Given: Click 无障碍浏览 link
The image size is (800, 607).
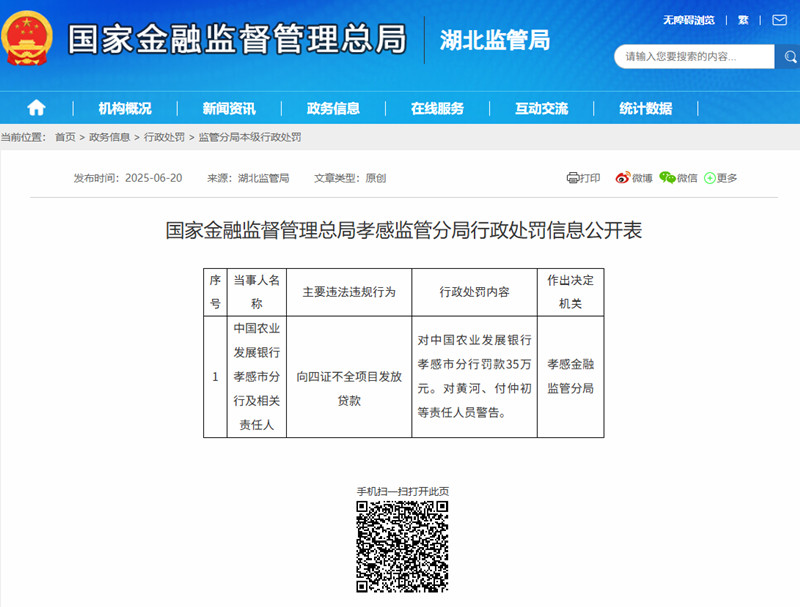Looking at the screenshot, I should (x=689, y=20).
